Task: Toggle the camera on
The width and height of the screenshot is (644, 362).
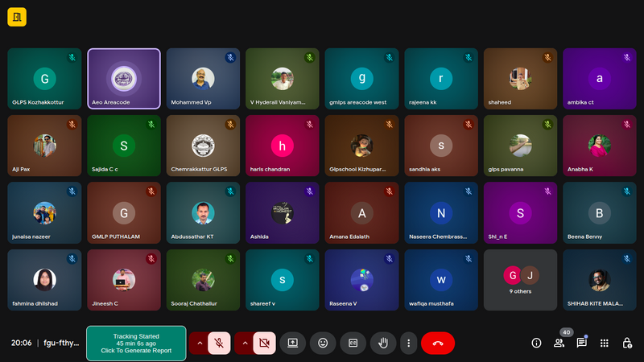Action: coord(263,343)
